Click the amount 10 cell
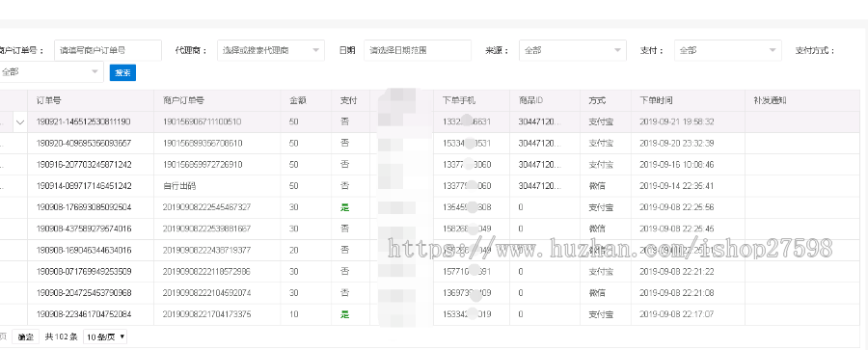The height and width of the screenshot is (350, 868). pyautogui.click(x=293, y=314)
